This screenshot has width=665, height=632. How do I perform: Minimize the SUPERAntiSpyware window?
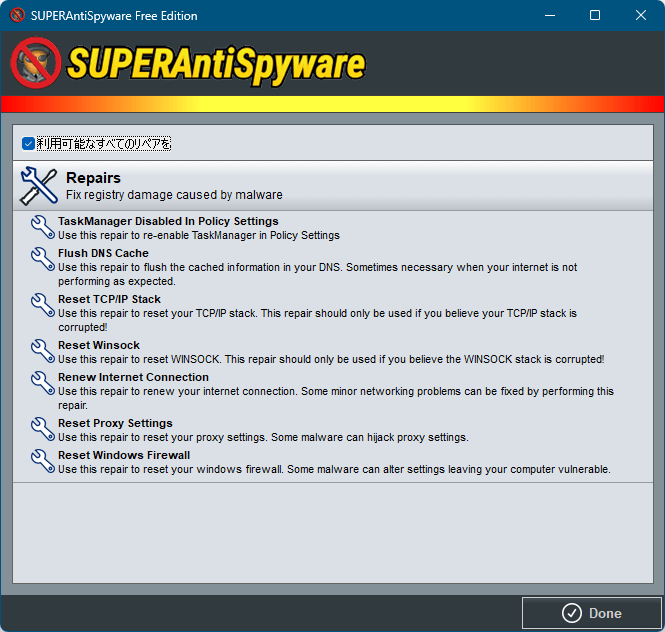tap(550, 15)
